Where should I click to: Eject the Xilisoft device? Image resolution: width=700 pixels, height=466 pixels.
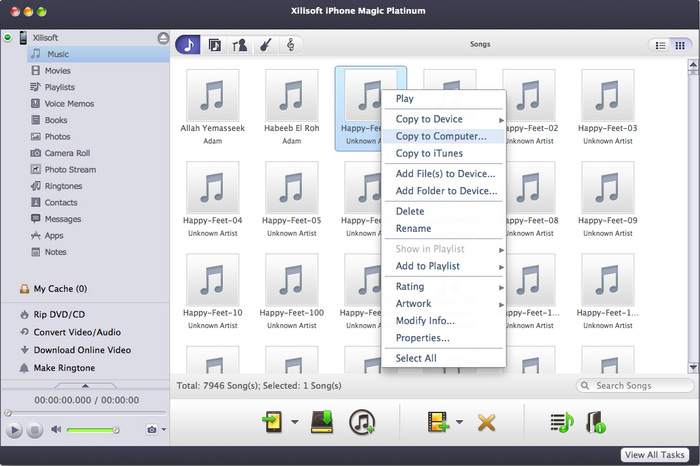click(163, 38)
